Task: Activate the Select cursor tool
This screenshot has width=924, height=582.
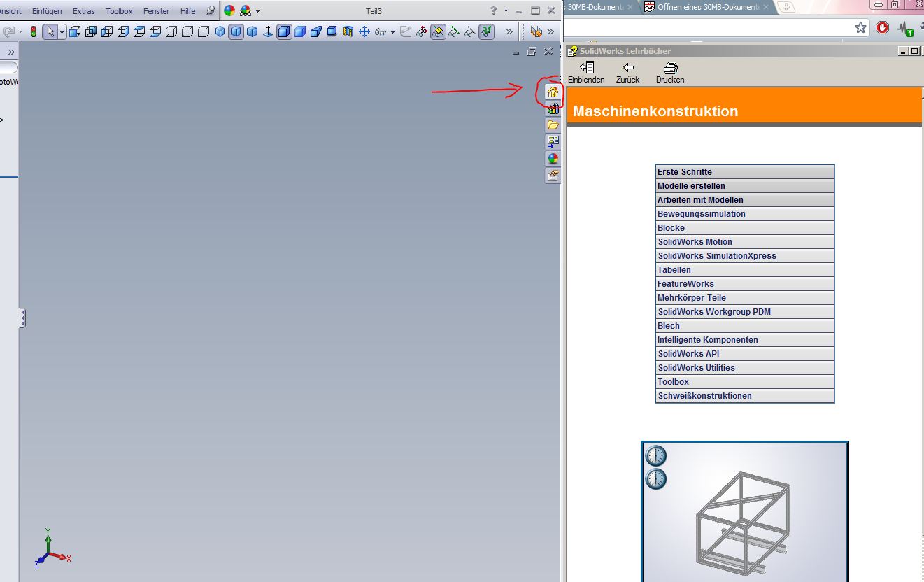Action: pos(50,31)
